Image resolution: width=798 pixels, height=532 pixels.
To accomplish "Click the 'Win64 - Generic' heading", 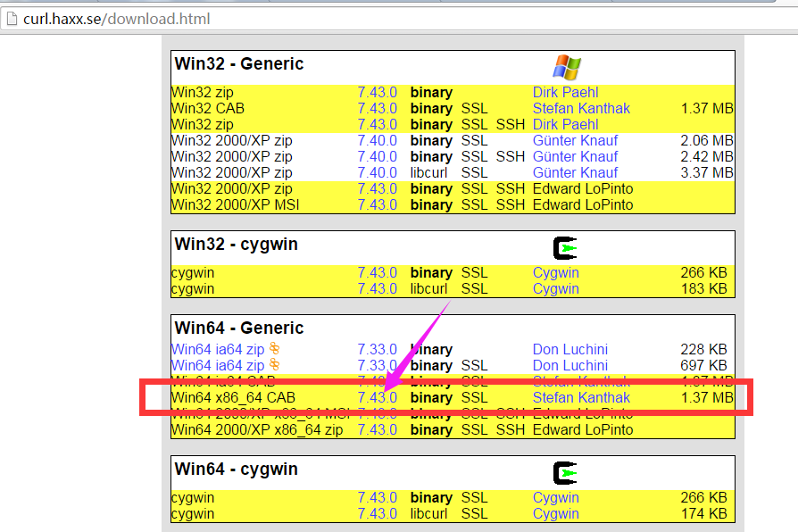I will pyautogui.click(x=238, y=328).
